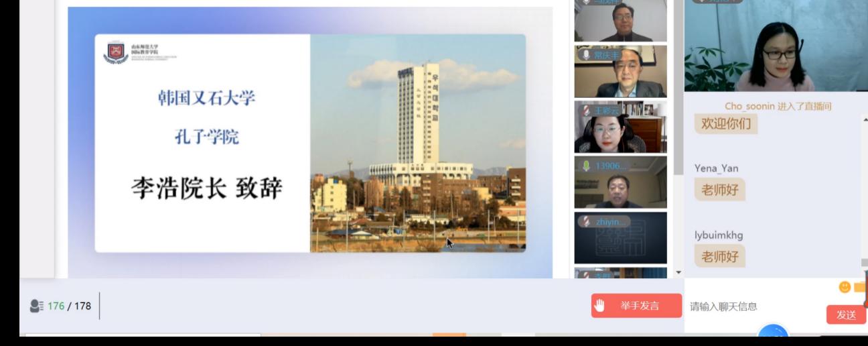
Task: Click 老师好 message from lybuimkhg
Action: pyautogui.click(x=719, y=256)
